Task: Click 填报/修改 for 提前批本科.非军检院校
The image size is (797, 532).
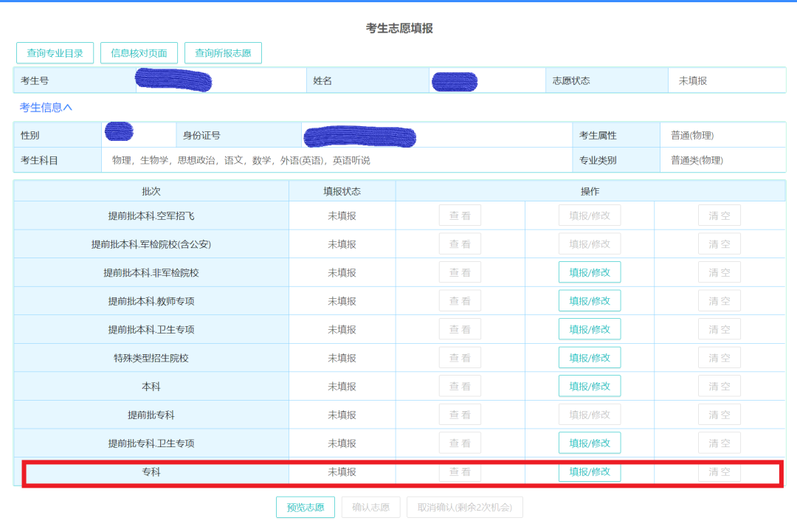Action: coord(590,272)
